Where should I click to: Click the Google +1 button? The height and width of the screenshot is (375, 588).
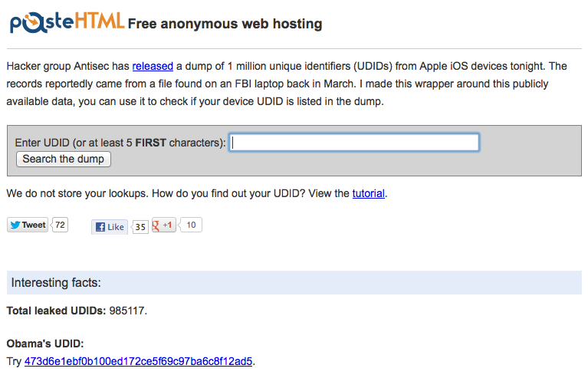164,225
